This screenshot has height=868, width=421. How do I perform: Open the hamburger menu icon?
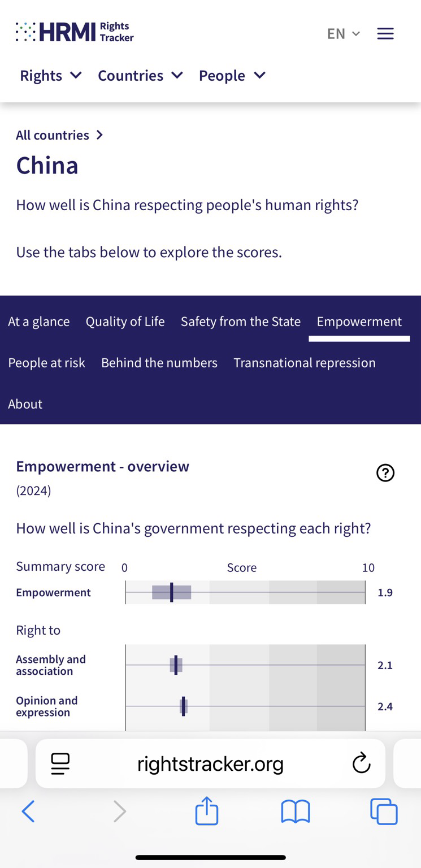pos(385,34)
